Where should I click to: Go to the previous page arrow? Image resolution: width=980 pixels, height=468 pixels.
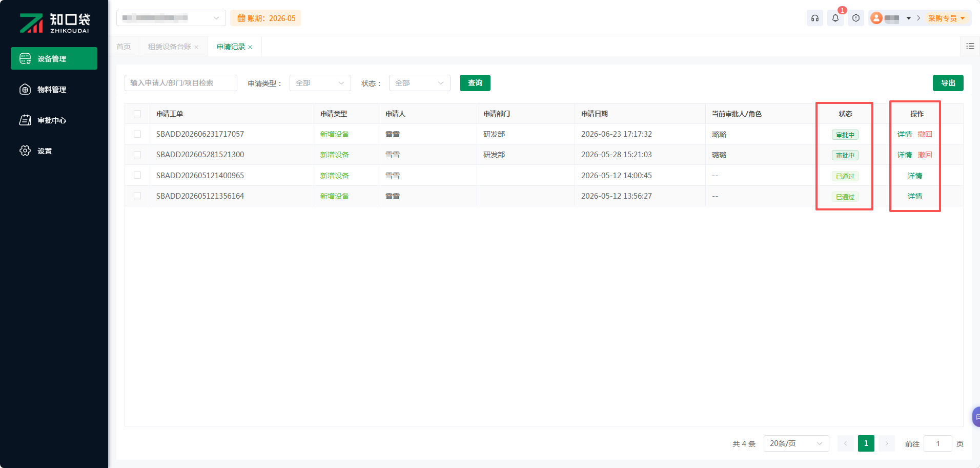(846, 443)
